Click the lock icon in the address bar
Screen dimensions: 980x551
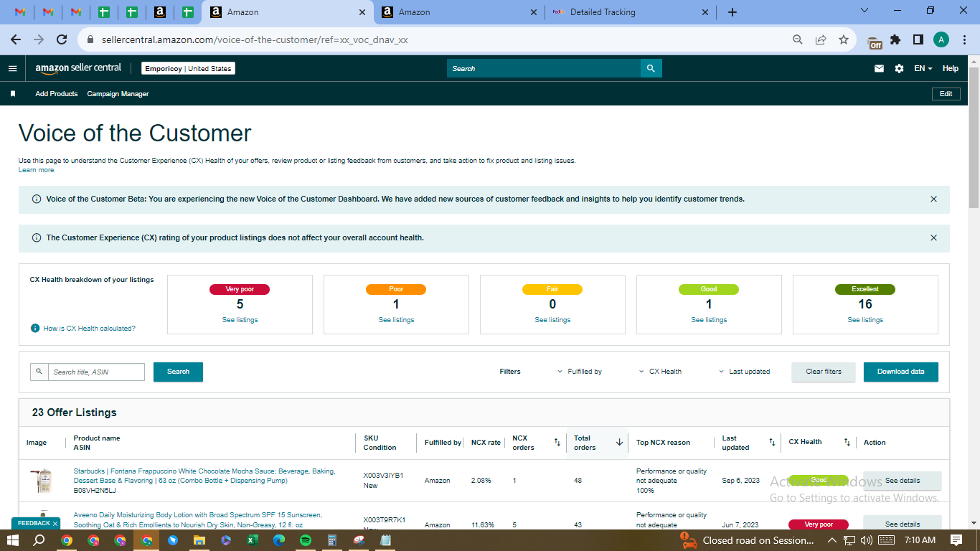90,40
